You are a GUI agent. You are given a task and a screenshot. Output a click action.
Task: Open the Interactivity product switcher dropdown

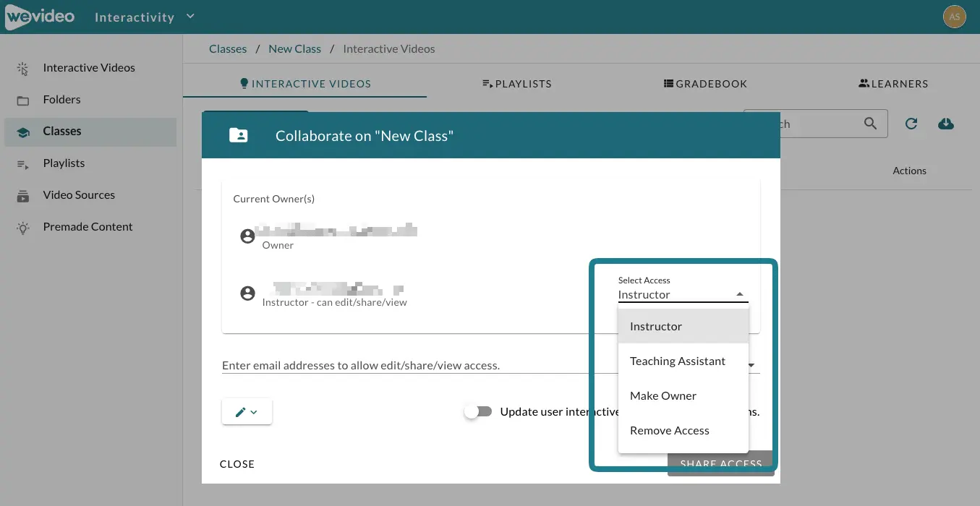(145, 17)
